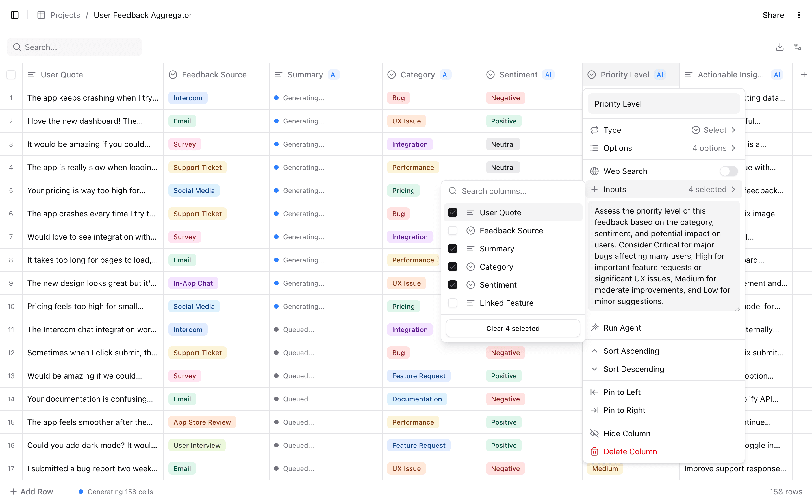Choose Hide Column from the menu
This screenshot has width=812, height=504.
(x=627, y=433)
